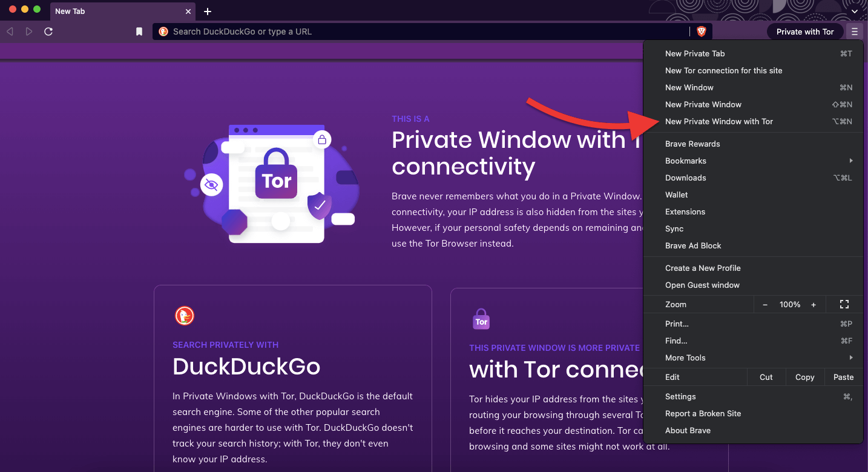Select New Private Window with Tor
868x472 pixels.
pos(719,121)
